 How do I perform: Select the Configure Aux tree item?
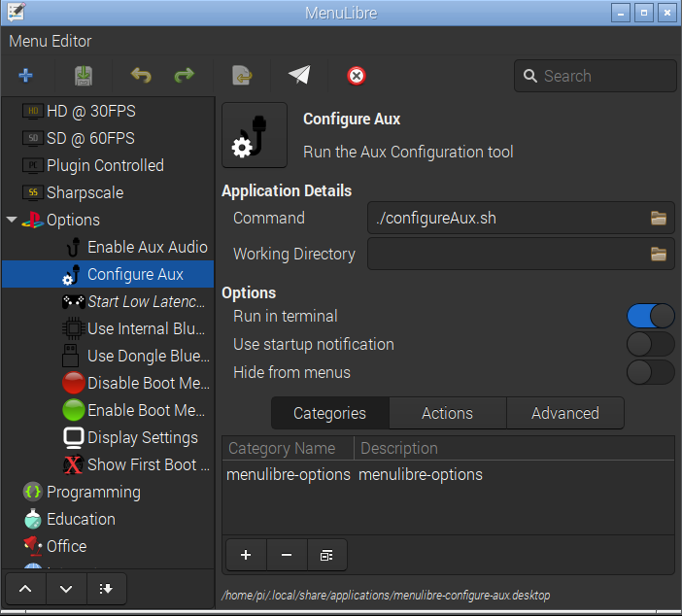pos(108,274)
